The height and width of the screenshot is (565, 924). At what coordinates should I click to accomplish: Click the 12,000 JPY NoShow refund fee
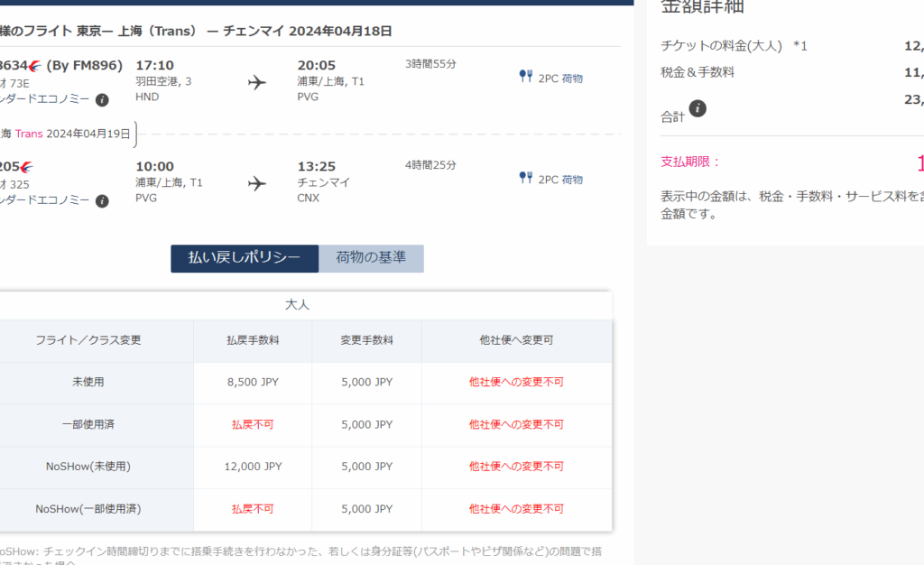tap(253, 467)
